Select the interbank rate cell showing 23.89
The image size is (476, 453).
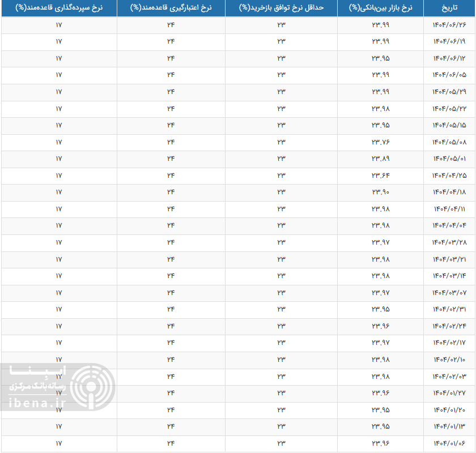(x=381, y=159)
